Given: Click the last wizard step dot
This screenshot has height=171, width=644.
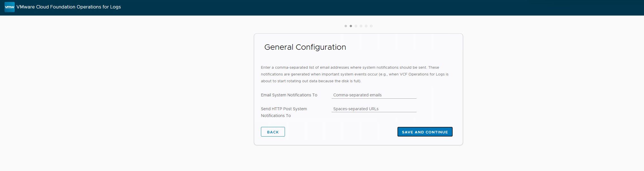Looking at the screenshot, I should point(371,26).
